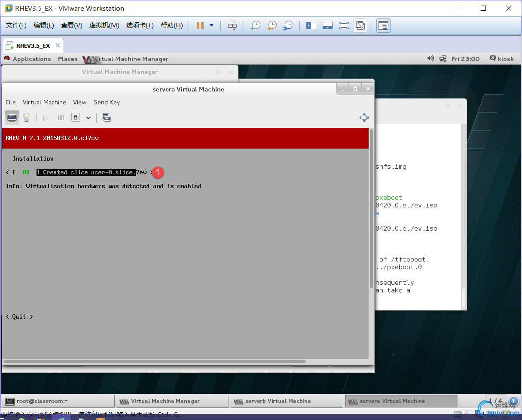
Task: Click the horizontal scrollbar of servera console
Action: pyautogui.click(x=155, y=362)
